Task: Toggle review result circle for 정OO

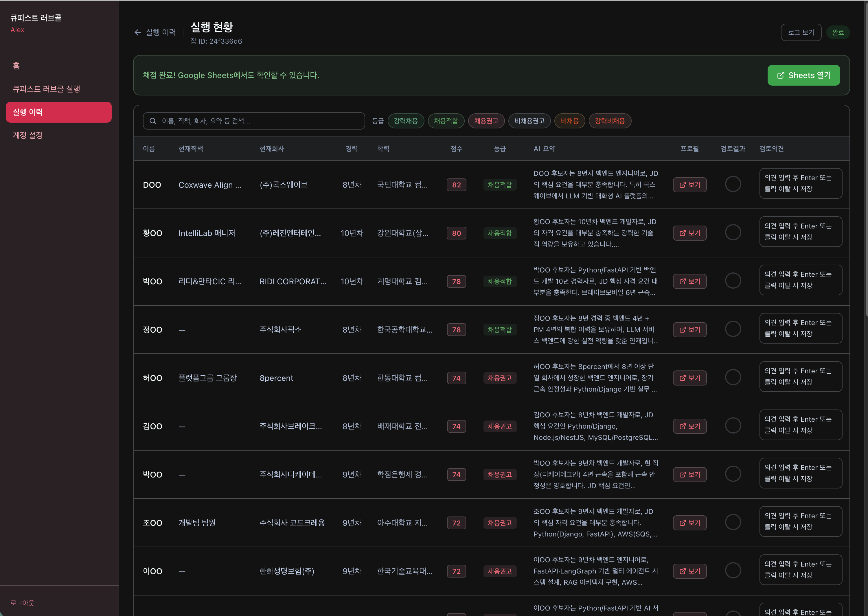Action: (733, 329)
